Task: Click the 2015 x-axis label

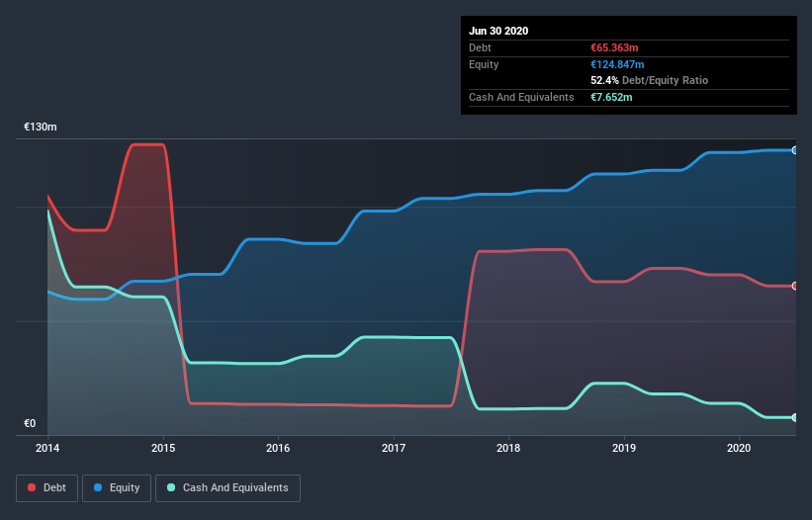Action: point(163,448)
